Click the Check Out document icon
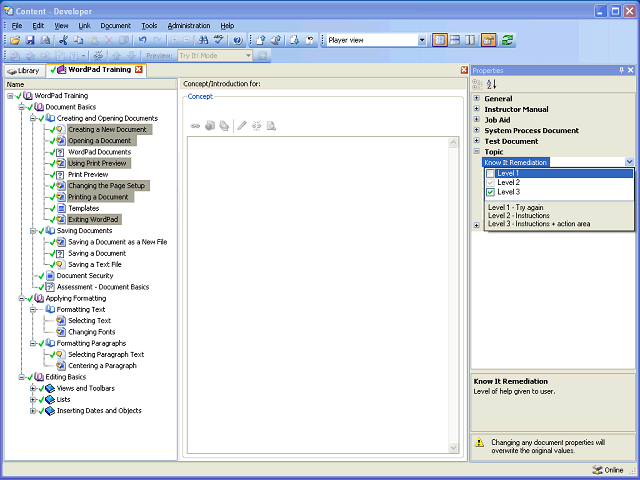The height and width of the screenshot is (480, 640). pyautogui.click(x=295, y=40)
